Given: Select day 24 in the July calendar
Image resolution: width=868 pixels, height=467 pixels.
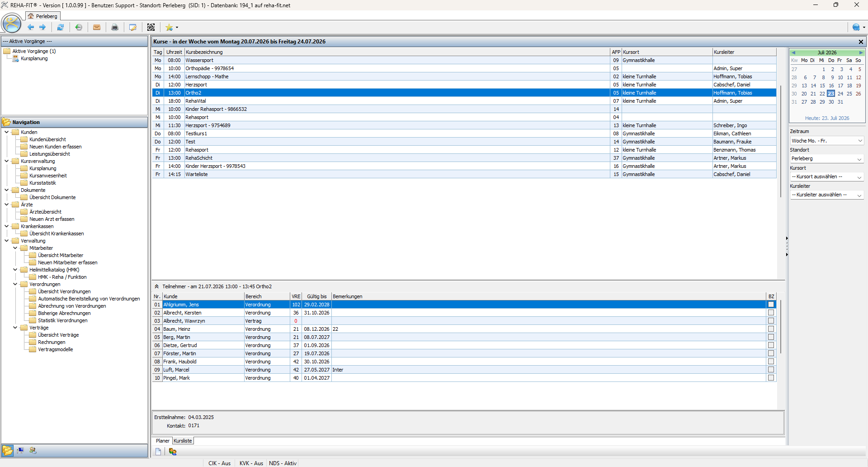Looking at the screenshot, I should (840, 94).
